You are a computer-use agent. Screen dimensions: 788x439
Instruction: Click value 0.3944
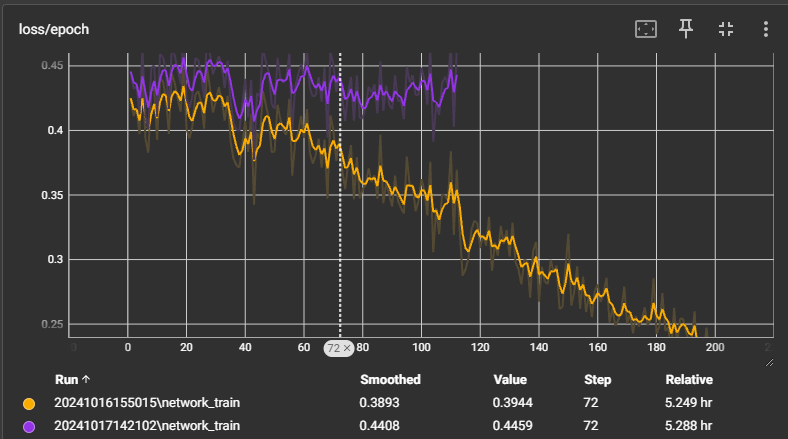[513, 403]
